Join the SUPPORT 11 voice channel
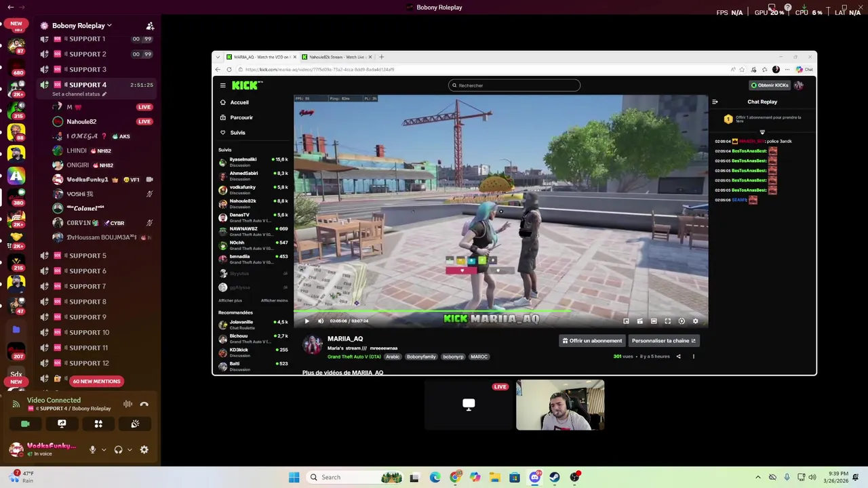Image resolution: width=868 pixels, height=488 pixels. tap(95, 348)
